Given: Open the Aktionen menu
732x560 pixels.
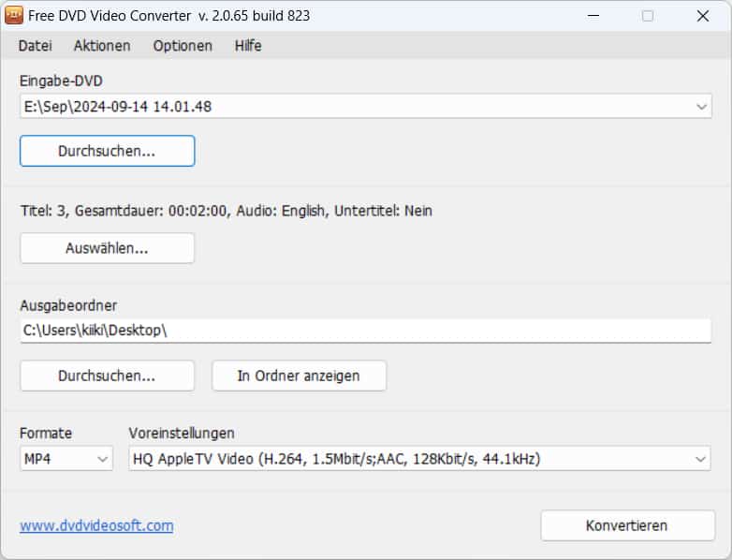Looking at the screenshot, I should pyautogui.click(x=102, y=46).
